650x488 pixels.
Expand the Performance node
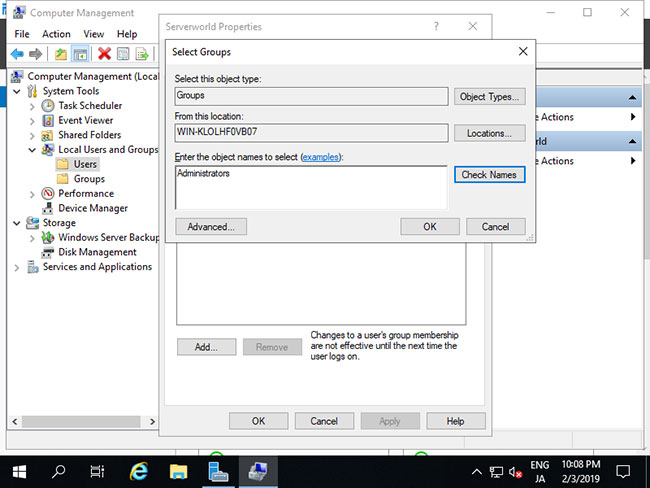pyautogui.click(x=32, y=194)
